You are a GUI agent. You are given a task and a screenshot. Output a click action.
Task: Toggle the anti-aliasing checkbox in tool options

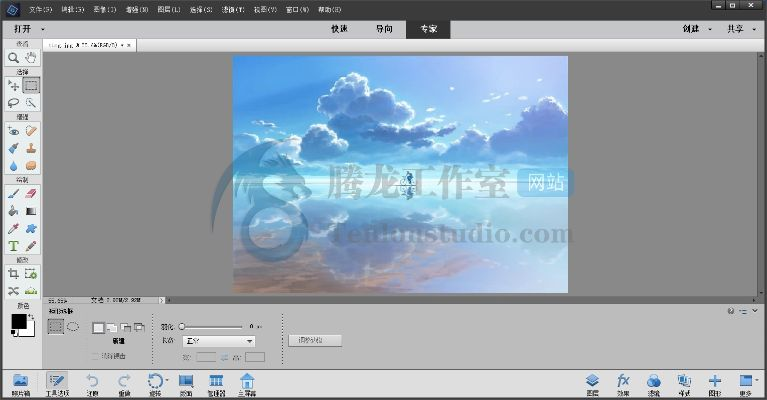click(x=95, y=355)
